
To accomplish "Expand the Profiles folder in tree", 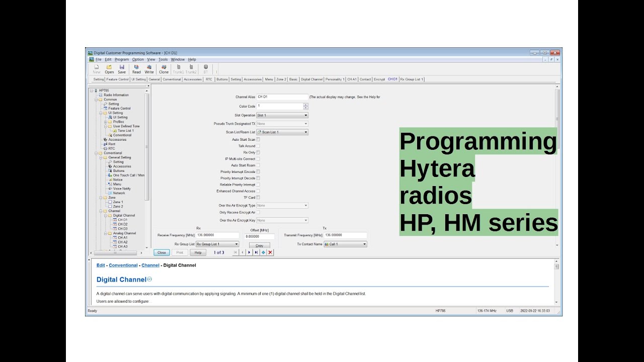I will click(106, 122).
